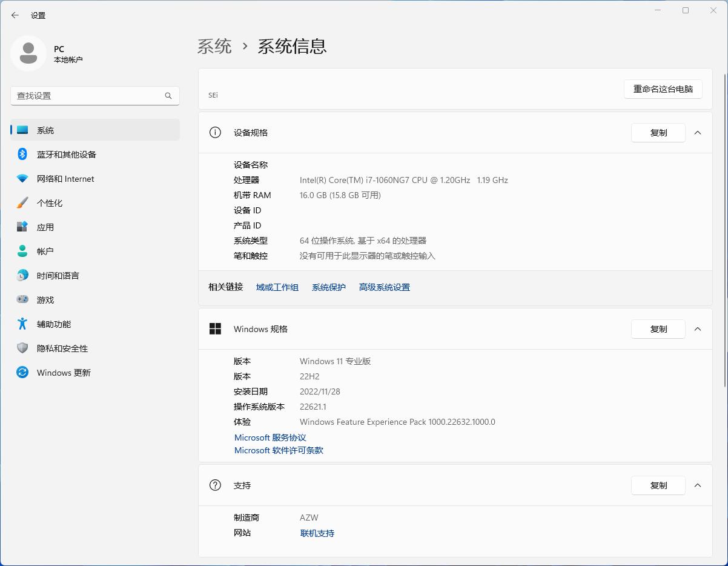The image size is (728, 566).
Task: Copy device specs with 复制 button
Action: [658, 133]
